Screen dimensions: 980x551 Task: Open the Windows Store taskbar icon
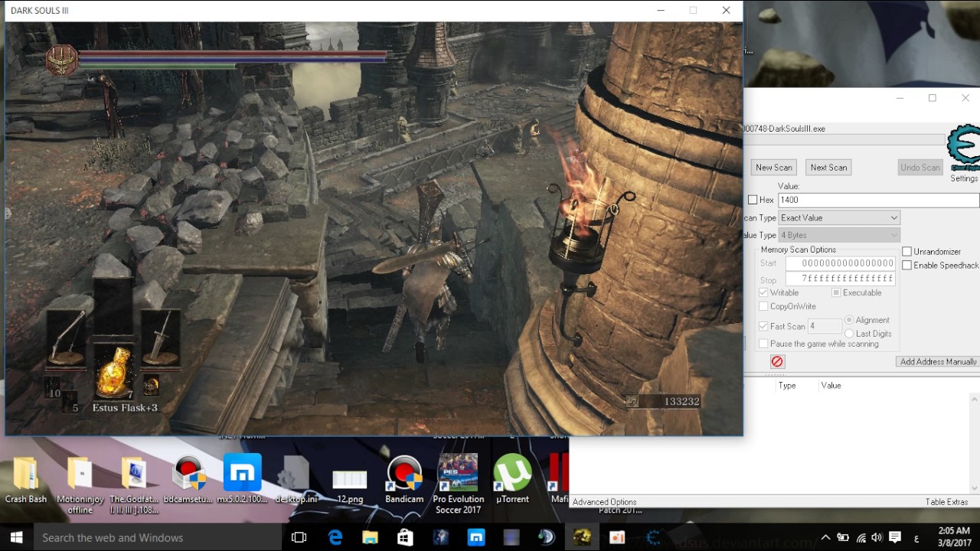click(x=405, y=537)
